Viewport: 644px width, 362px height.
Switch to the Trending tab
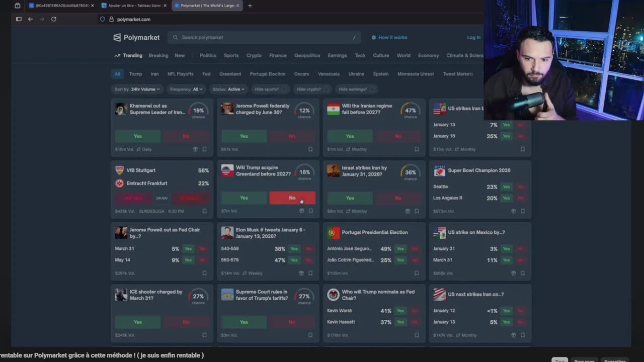click(x=128, y=55)
